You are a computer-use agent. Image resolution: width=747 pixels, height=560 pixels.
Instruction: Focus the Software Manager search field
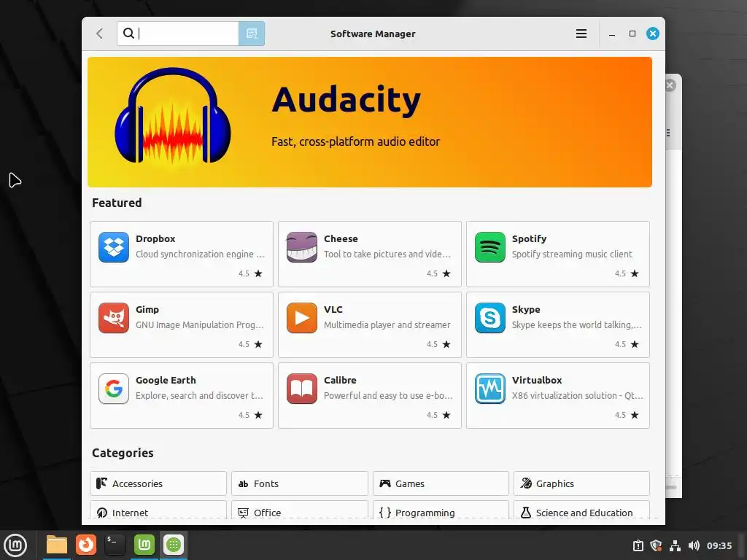(178, 34)
